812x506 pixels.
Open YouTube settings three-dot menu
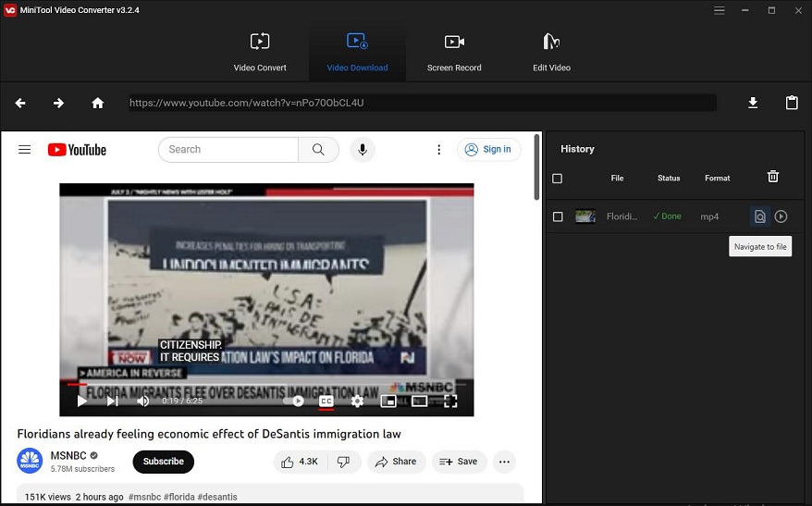click(438, 150)
